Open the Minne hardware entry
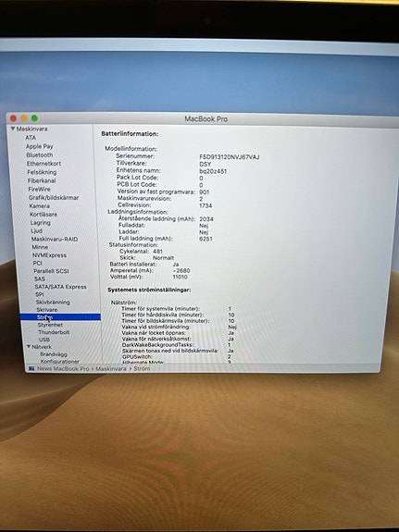The height and width of the screenshot is (532, 399). 40,247
